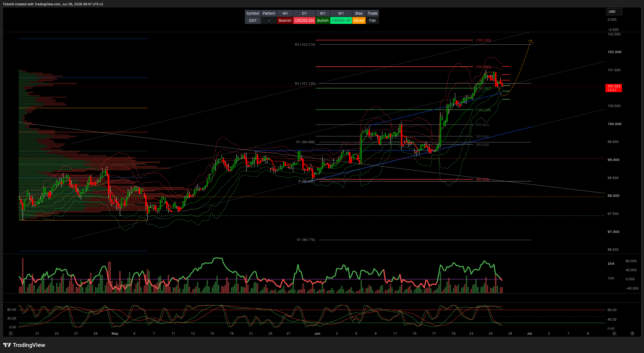Click the orange Mixed bias cell
The height and width of the screenshot is (353, 644).
pyautogui.click(x=359, y=20)
